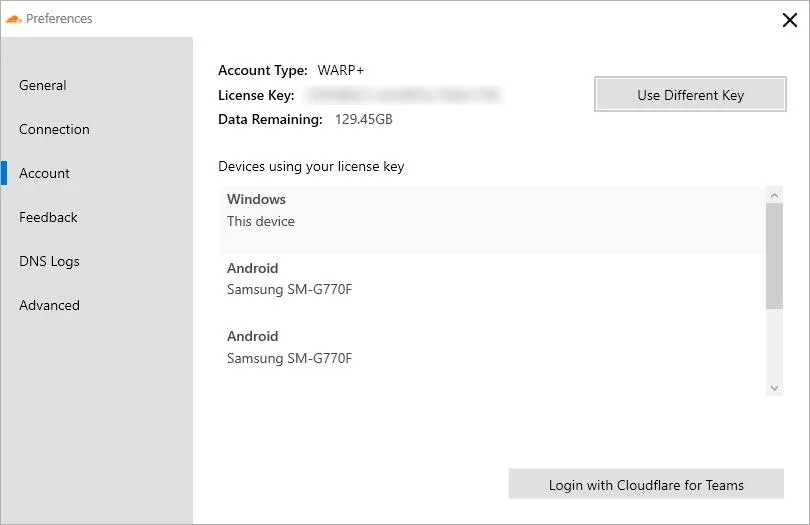This screenshot has height=525, width=810.
Task: Select the Account tab
Action: (x=45, y=174)
